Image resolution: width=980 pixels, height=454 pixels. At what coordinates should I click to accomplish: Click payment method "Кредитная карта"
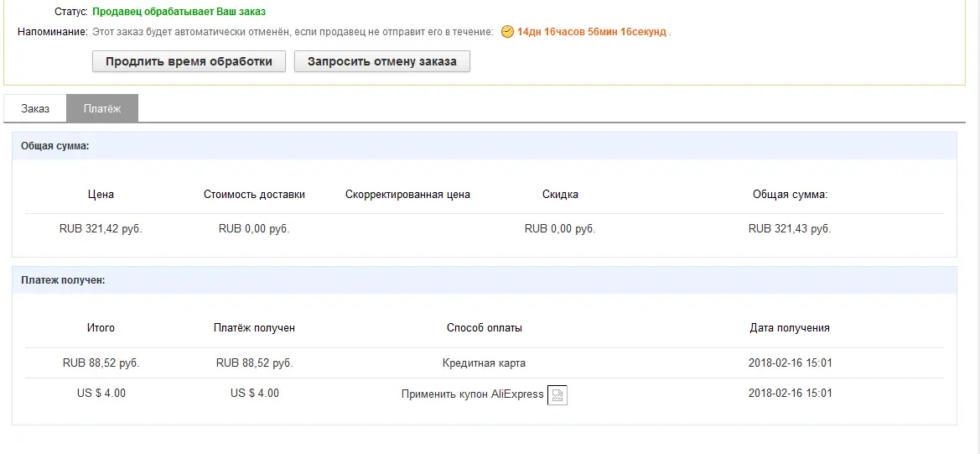(x=485, y=363)
